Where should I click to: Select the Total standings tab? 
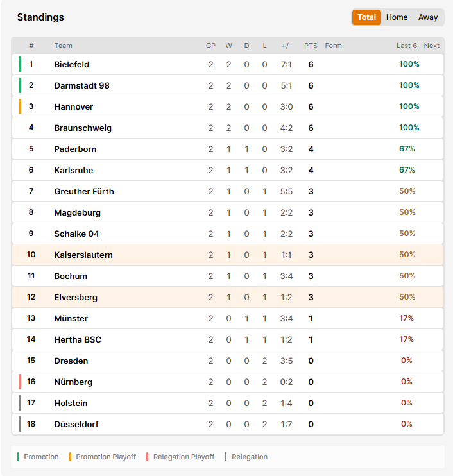(x=366, y=17)
